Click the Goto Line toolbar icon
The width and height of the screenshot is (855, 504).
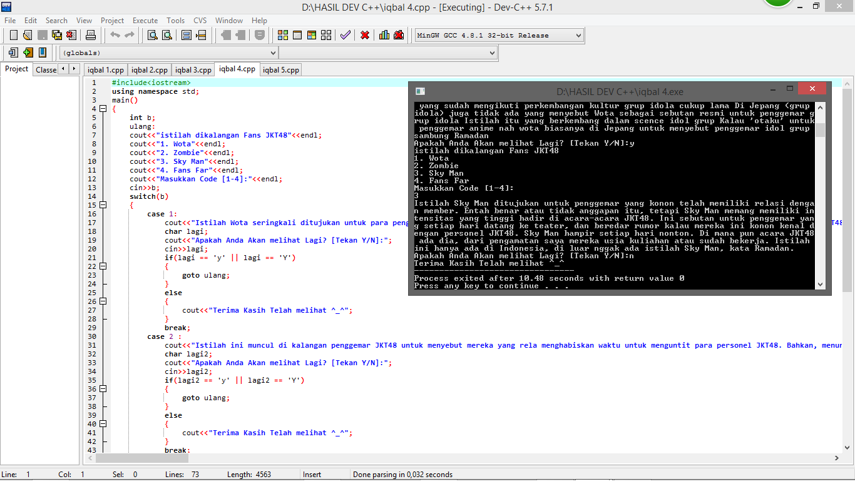201,35
